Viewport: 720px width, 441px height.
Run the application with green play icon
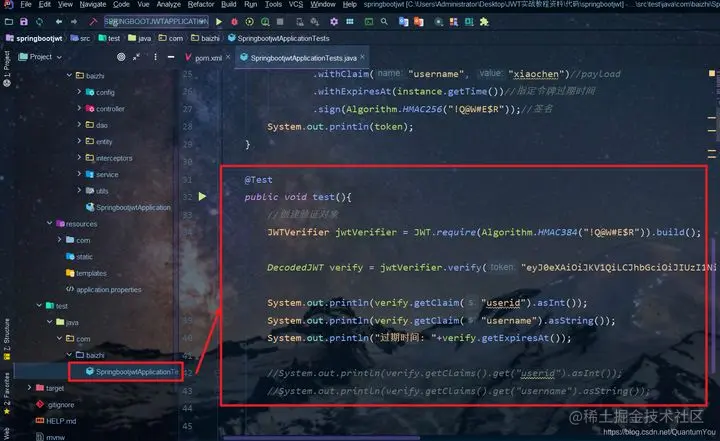pyautogui.click(x=219, y=22)
